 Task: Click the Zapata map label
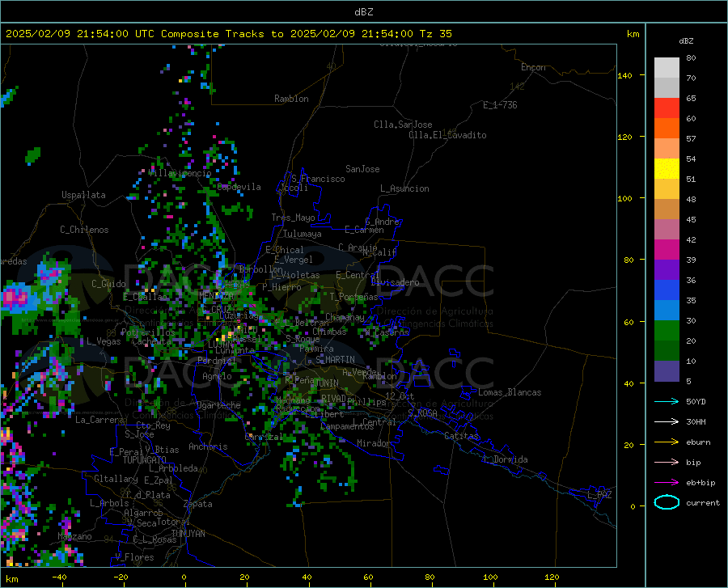tap(198, 504)
